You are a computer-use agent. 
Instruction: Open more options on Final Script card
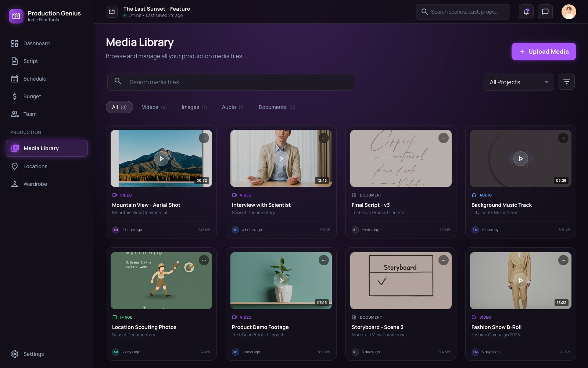(444, 138)
